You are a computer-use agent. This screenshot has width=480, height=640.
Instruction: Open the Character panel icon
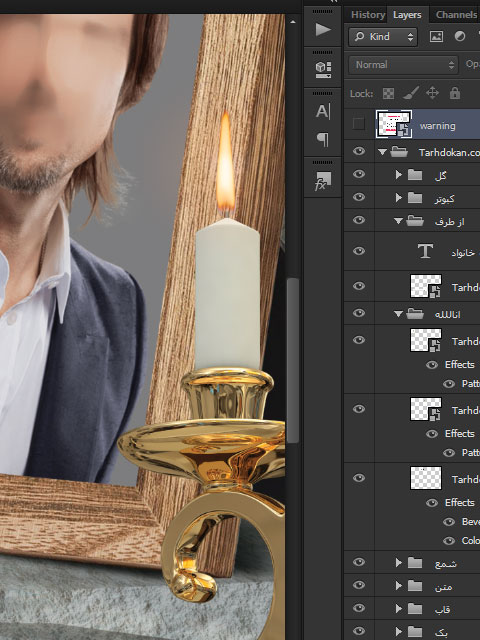[x=322, y=111]
